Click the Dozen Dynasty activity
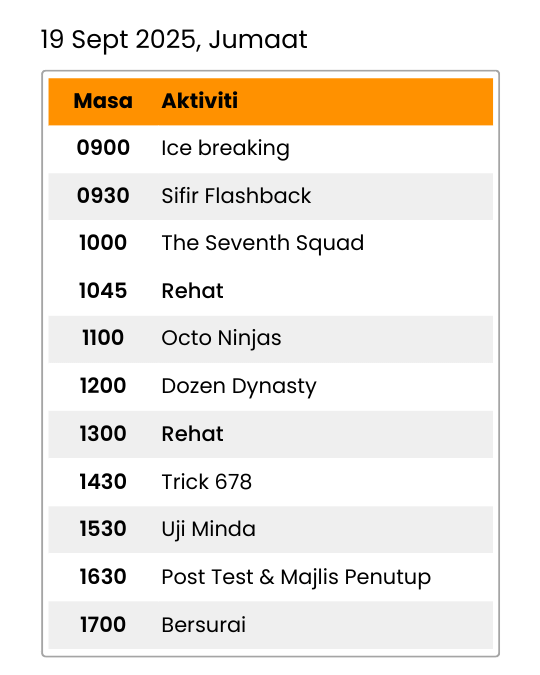Image resolution: width=540 pixels, height=675 pixels. pos(239,387)
